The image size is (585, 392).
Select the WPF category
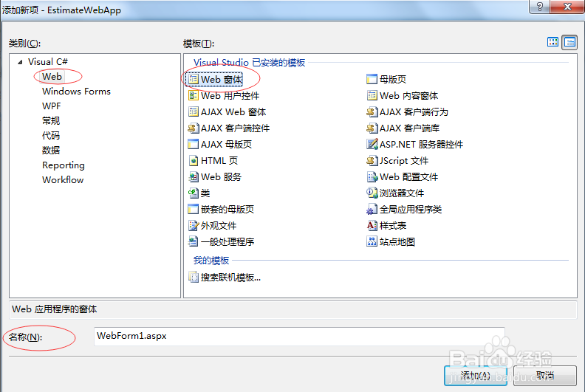(x=52, y=106)
